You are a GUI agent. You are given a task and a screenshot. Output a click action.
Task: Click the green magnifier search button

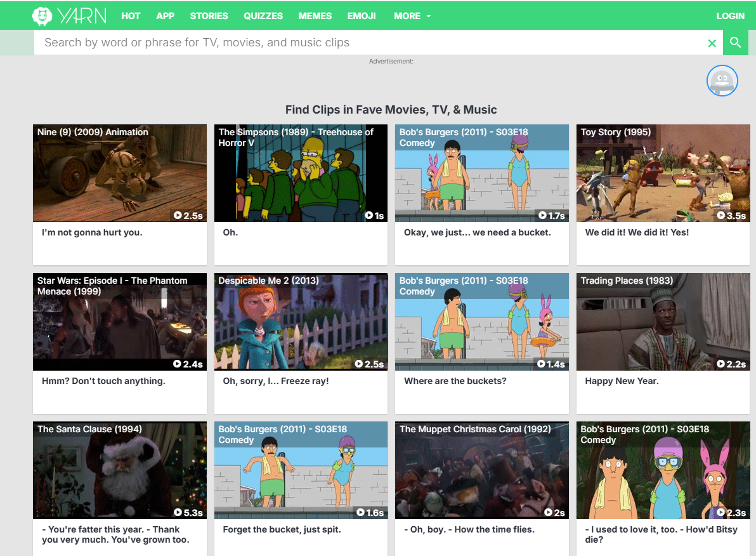pyautogui.click(x=735, y=43)
